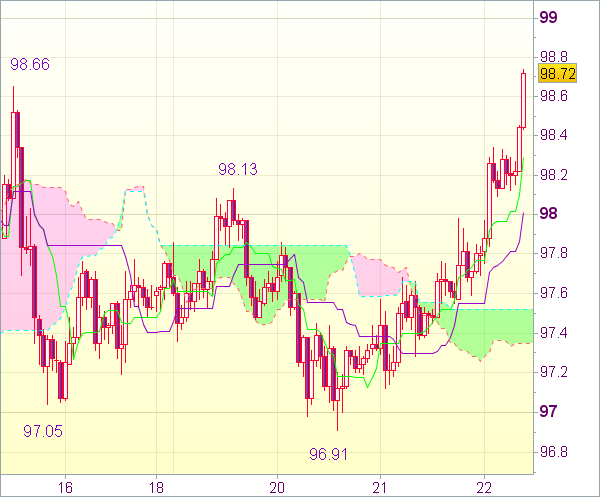Screen dimensions: 600x497
Task: Click the 98.8 price axis label
Action: coord(553,57)
